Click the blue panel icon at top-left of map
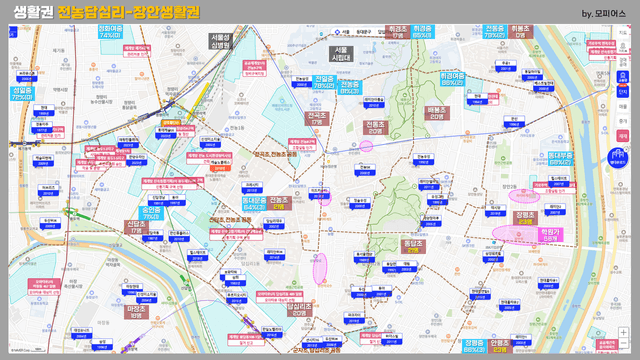The image size is (640, 360). pyautogui.click(x=13, y=32)
